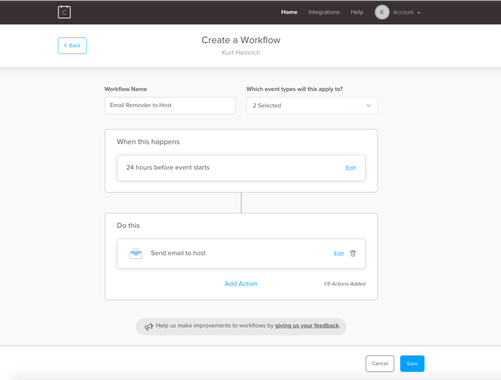Save the workflow

[412, 363]
